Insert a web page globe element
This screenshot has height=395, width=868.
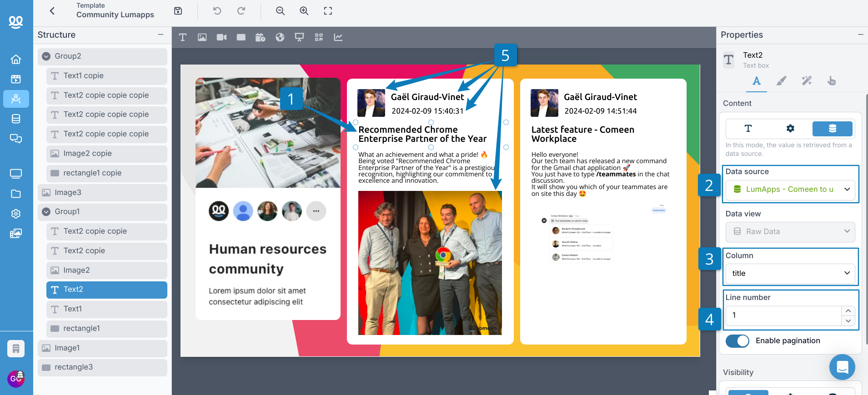click(280, 37)
